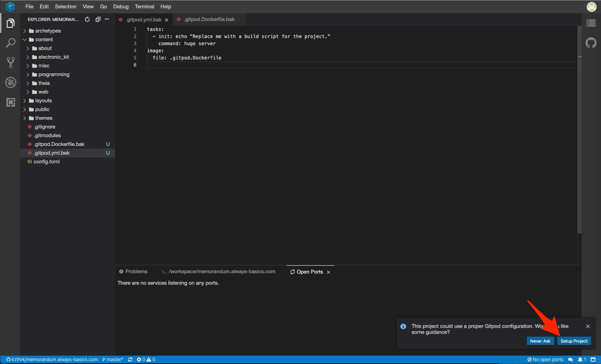Click the 'file: .gitpod.Dockerfile' line
This screenshot has width=601, height=364.
tap(187, 58)
